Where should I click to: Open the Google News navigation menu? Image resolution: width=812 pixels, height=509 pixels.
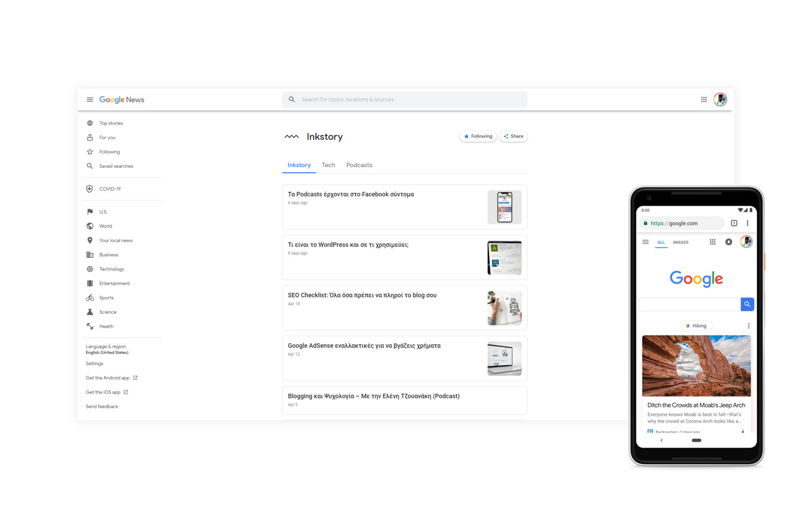click(90, 100)
